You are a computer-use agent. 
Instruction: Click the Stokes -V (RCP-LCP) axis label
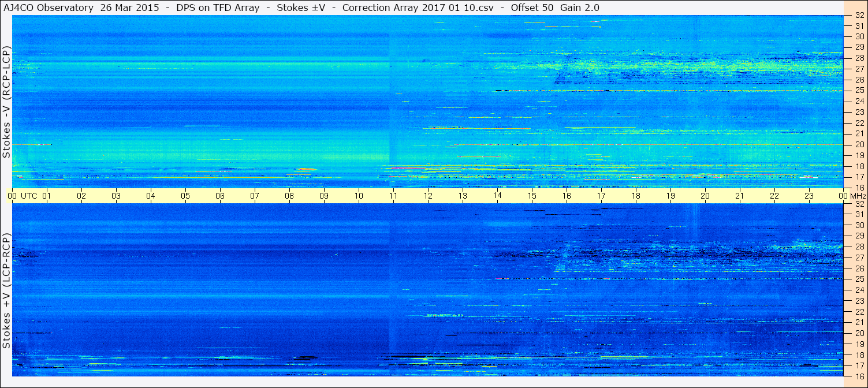tap(7, 102)
